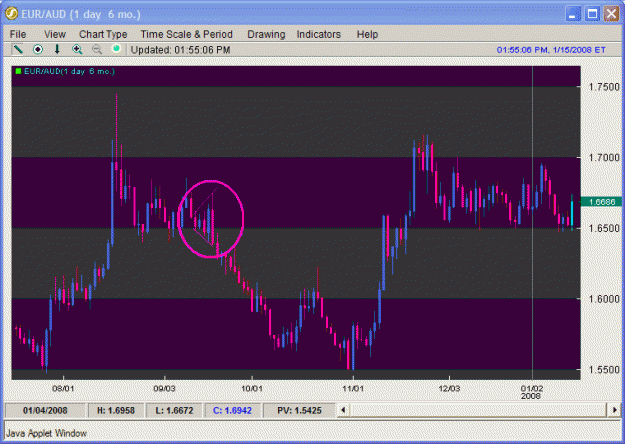The image size is (625, 444).
Task: Click the 10/01 date axis label
Action: pos(252,388)
